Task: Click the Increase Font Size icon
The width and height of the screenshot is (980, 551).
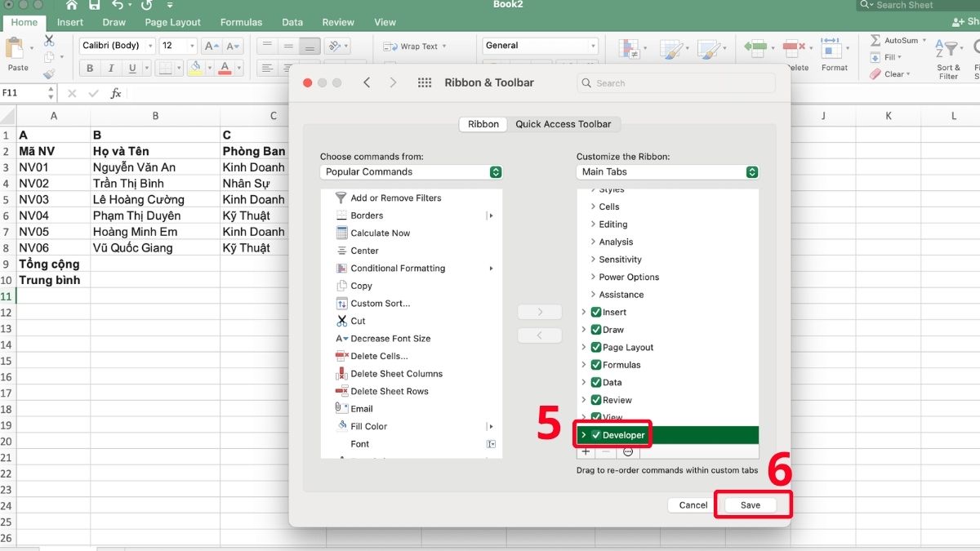Action: (x=212, y=46)
